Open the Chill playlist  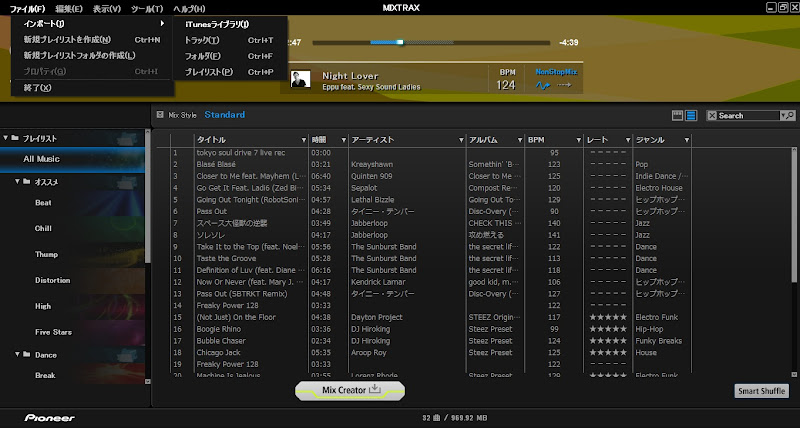coord(72,229)
